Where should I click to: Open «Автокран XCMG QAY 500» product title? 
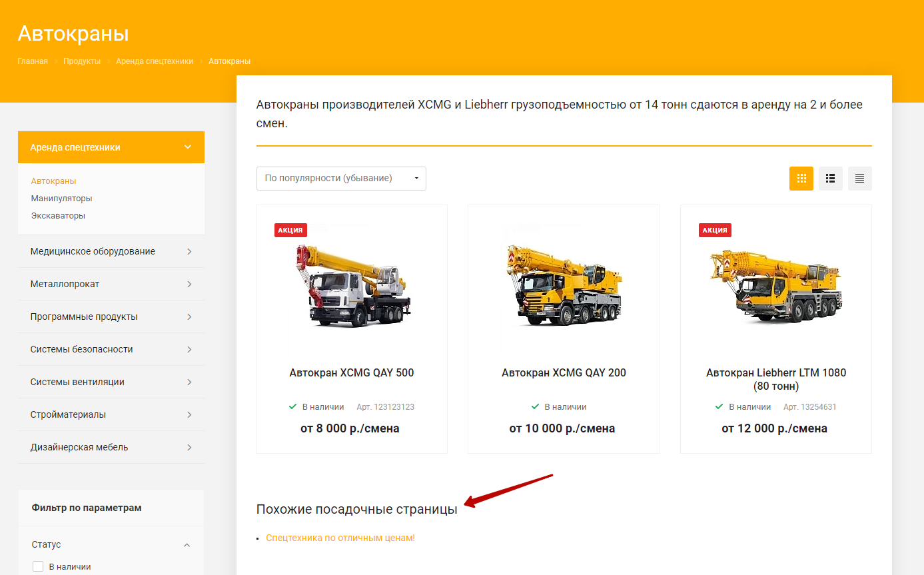352,373
